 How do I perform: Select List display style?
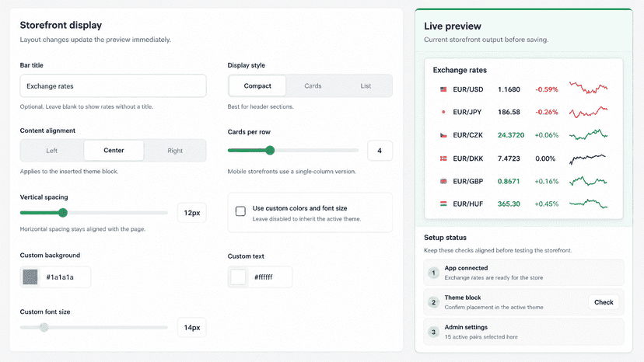366,85
